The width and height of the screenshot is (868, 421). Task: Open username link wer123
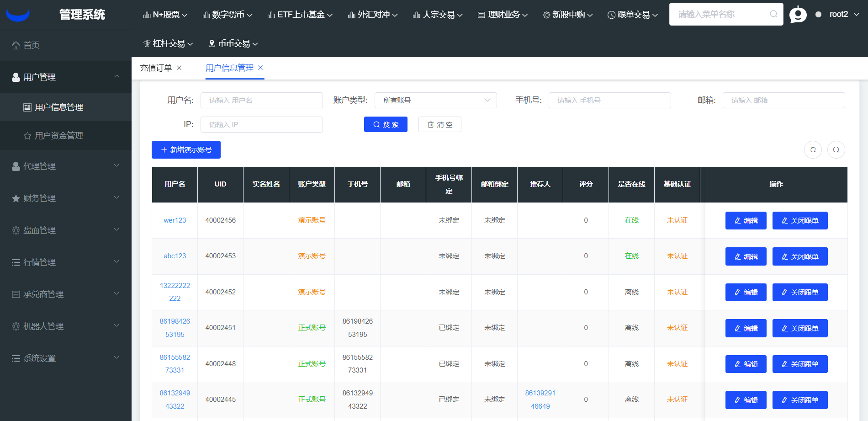175,220
